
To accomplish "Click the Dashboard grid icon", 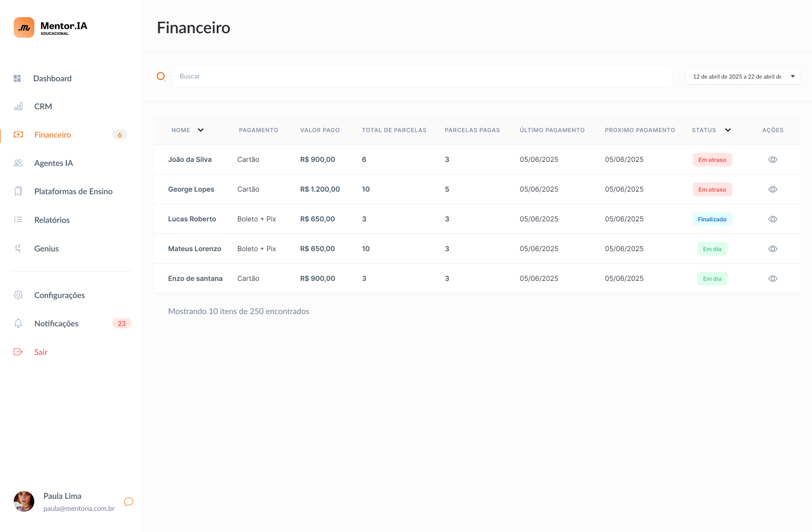I will 17,78.
